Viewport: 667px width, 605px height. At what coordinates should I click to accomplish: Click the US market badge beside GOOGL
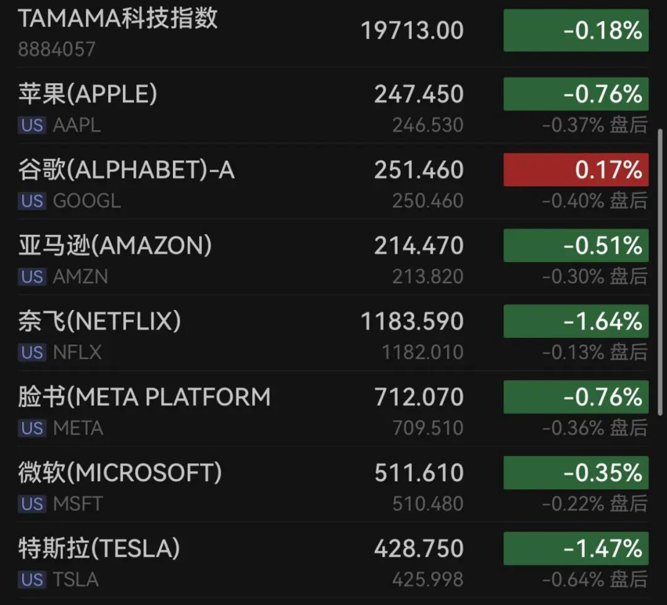point(32,201)
